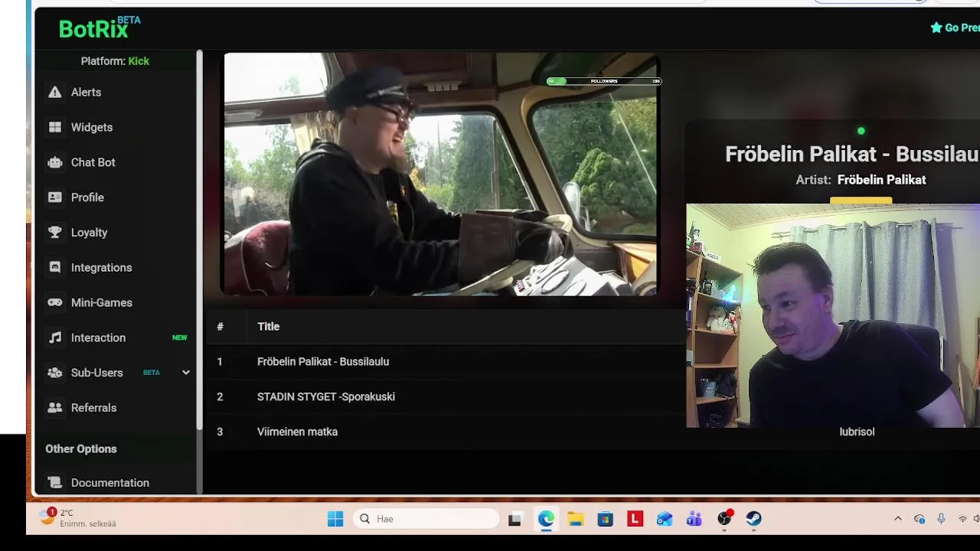Screen dimensions: 980x551
Task: Click the sidebar vertical scrollbar
Action: click(200, 239)
